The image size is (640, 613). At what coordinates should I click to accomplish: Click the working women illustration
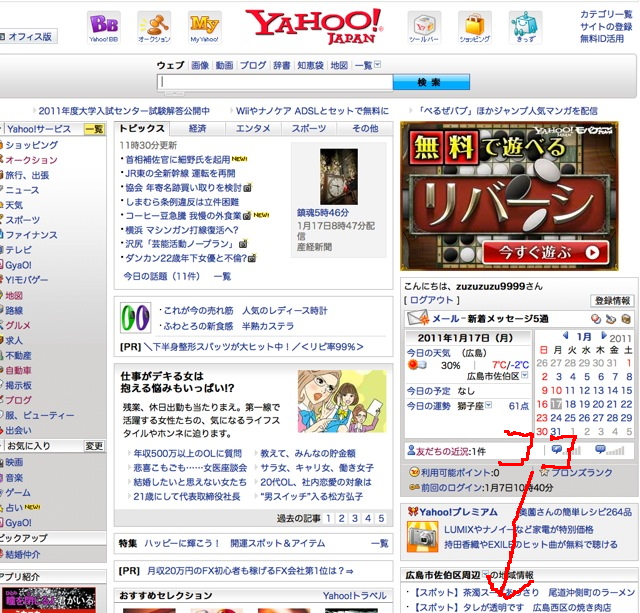(x=342, y=401)
